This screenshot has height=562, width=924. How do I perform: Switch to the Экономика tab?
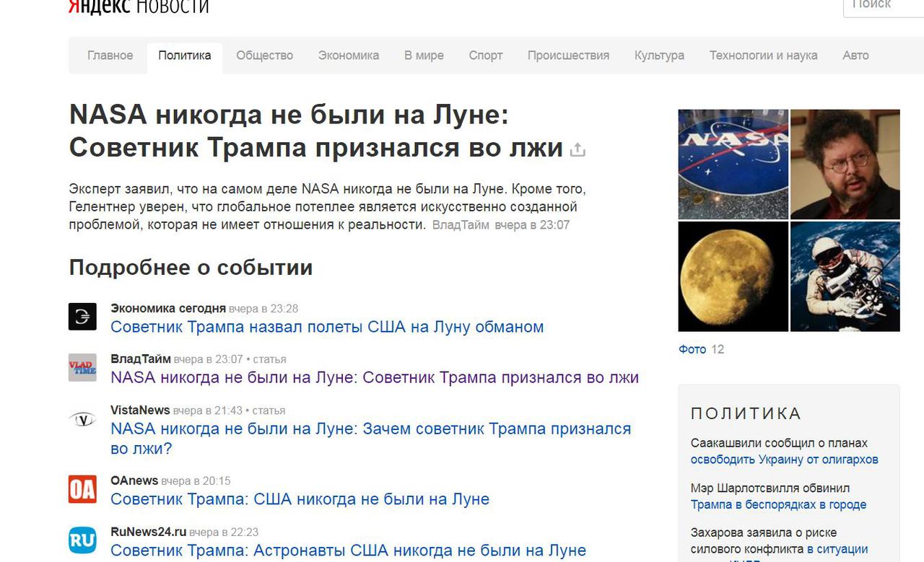pyautogui.click(x=349, y=56)
